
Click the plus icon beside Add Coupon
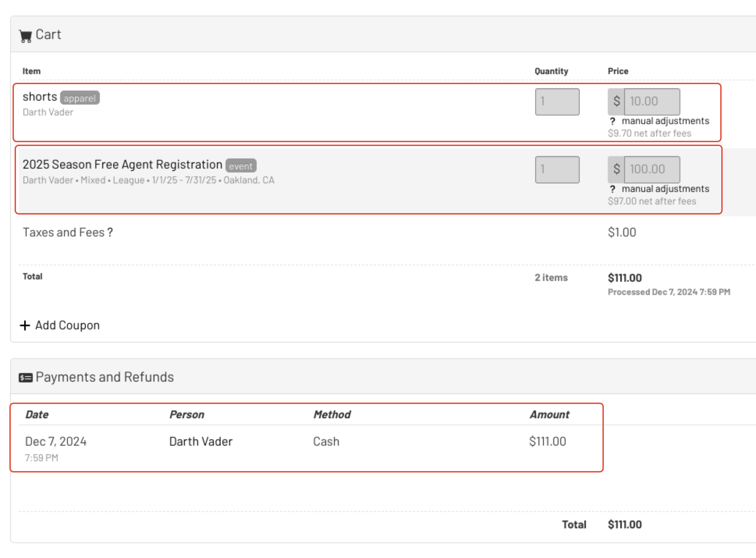(x=25, y=325)
